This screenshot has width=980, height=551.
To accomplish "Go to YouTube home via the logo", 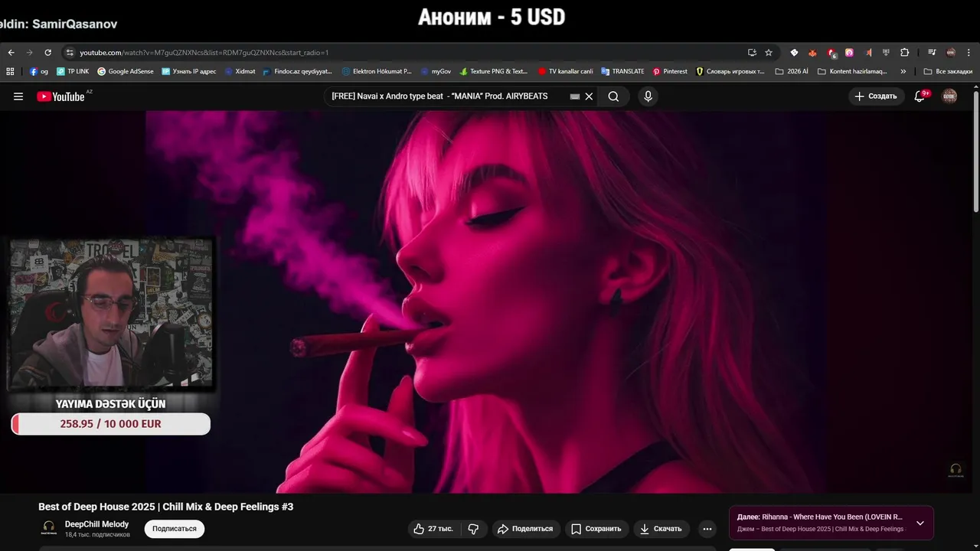I will pos(60,96).
